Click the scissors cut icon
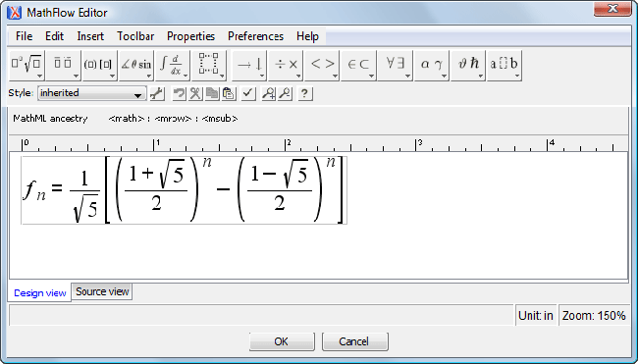The width and height of the screenshot is (638, 364). [x=195, y=94]
